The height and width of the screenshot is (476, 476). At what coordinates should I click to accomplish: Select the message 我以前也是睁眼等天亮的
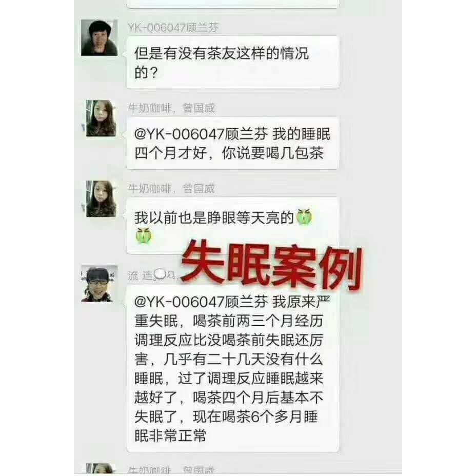[232, 226]
